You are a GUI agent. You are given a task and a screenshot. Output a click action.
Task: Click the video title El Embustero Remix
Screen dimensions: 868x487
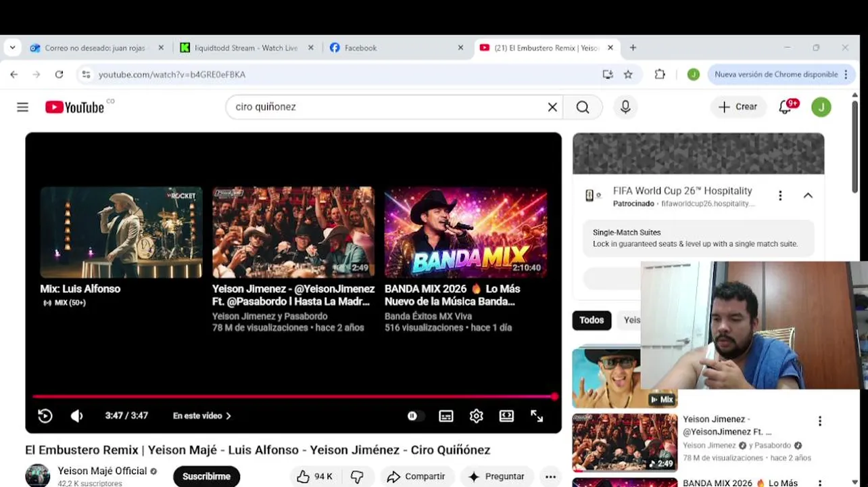click(258, 450)
